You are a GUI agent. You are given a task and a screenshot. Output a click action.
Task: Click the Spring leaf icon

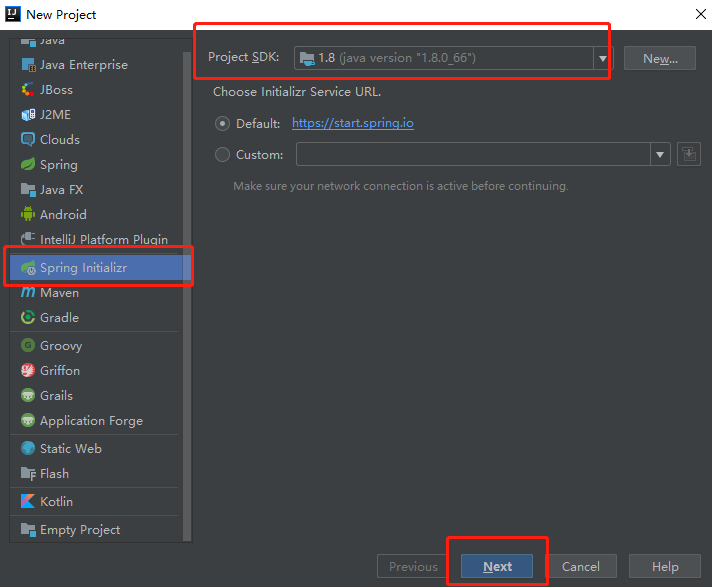(x=28, y=164)
